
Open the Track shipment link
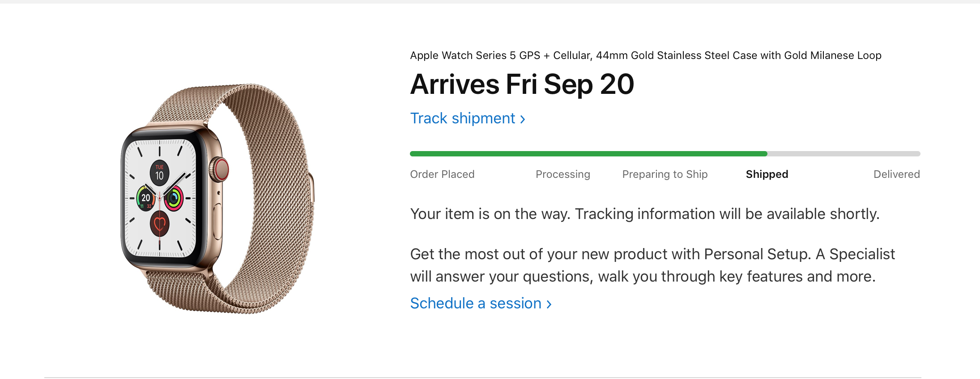tap(468, 118)
